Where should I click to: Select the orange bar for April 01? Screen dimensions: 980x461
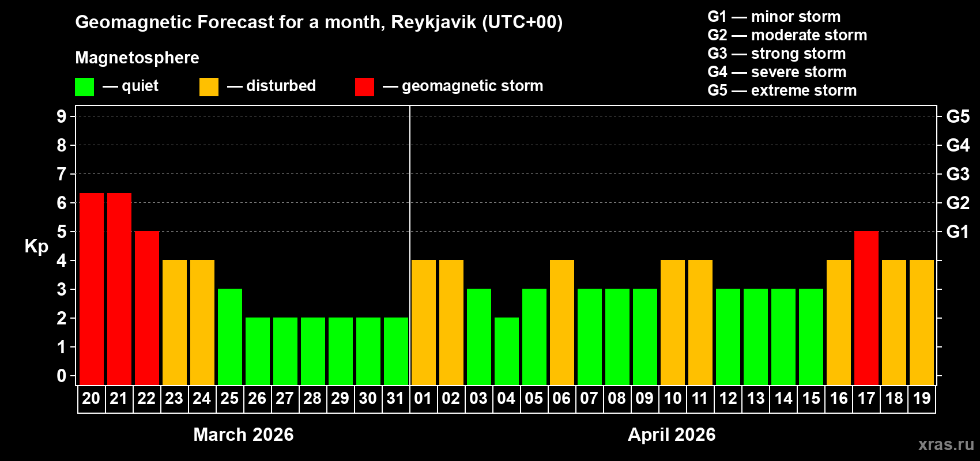coord(424,322)
